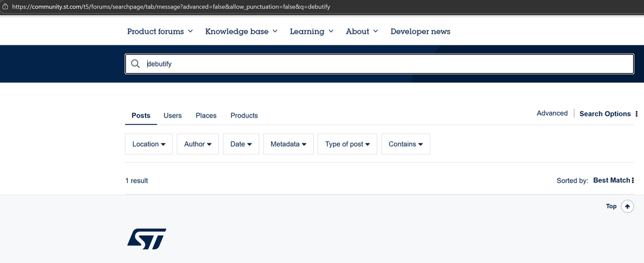Click the Advanced search link
The width and height of the screenshot is (644, 263).
coord(552,113)
